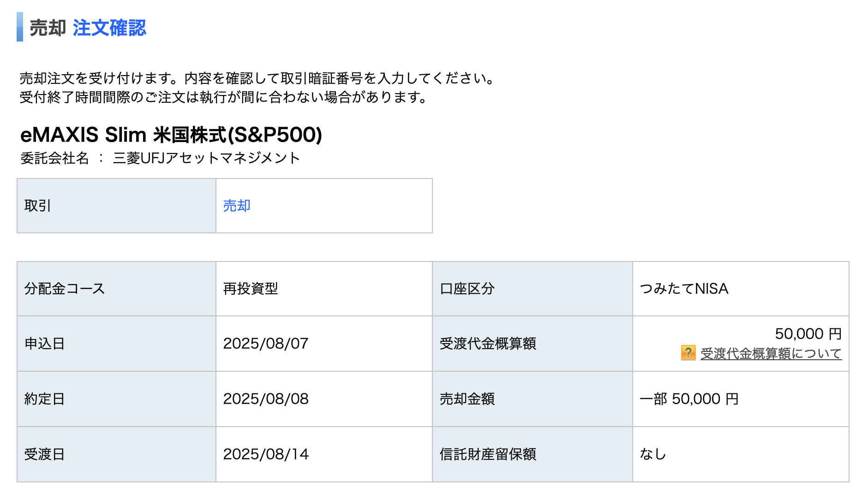The height and width of the screenshot is (487, 868).
Task: Click the 受渡代金概算額 label cell
Action: (532, 344)
